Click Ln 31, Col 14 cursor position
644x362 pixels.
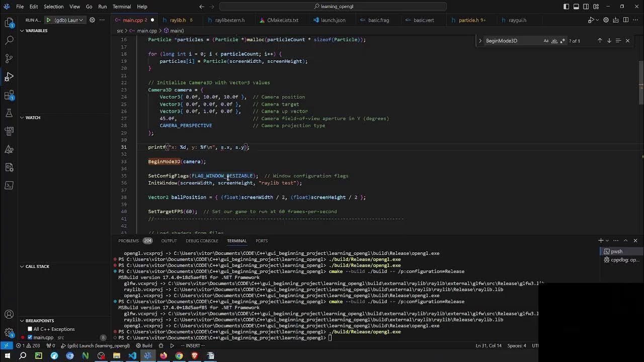click(489, 345)
